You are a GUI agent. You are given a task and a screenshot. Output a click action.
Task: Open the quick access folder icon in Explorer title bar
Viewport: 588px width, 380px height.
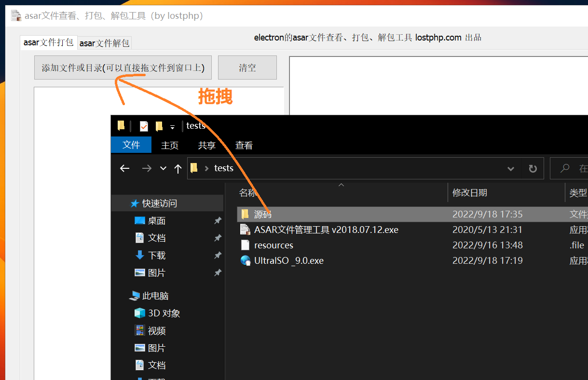click(x=121, y=126)
